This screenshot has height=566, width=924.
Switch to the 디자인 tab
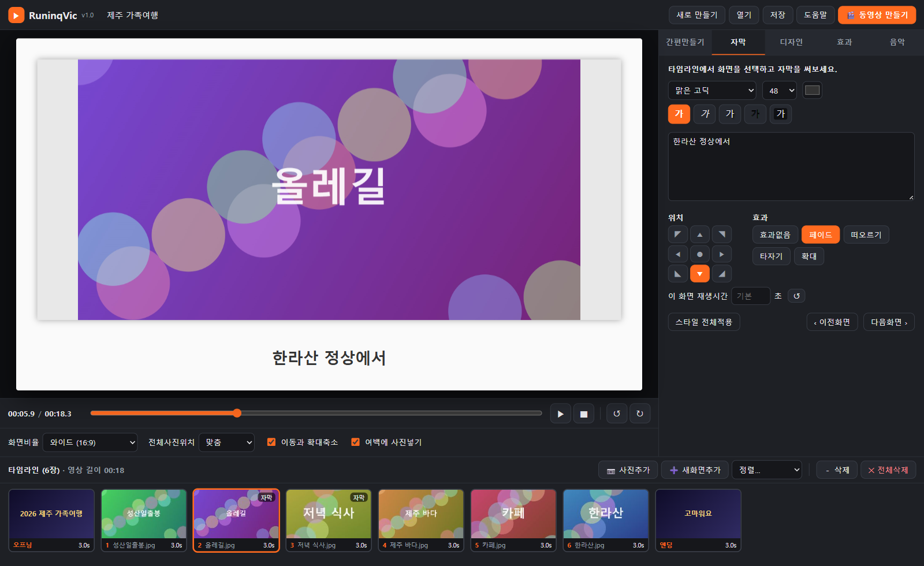tap(791, 42)
